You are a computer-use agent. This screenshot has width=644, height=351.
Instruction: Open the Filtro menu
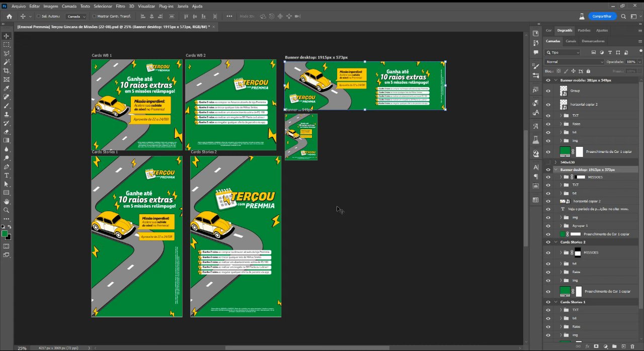tap(120, 6)
